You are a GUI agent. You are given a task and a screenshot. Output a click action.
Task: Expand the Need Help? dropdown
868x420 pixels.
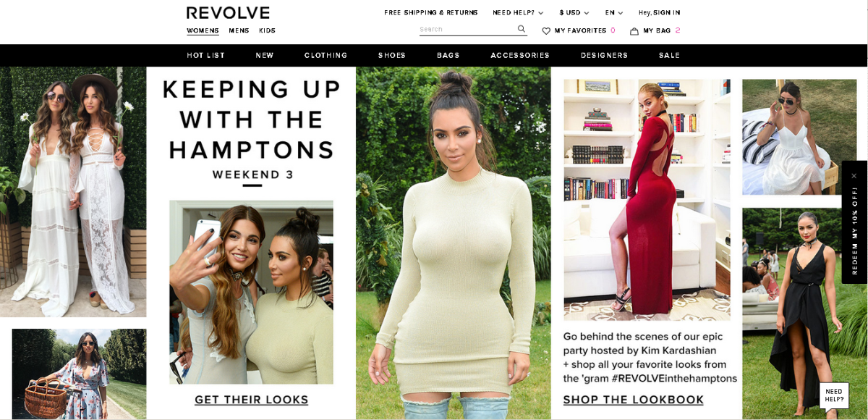coord(518,13)
